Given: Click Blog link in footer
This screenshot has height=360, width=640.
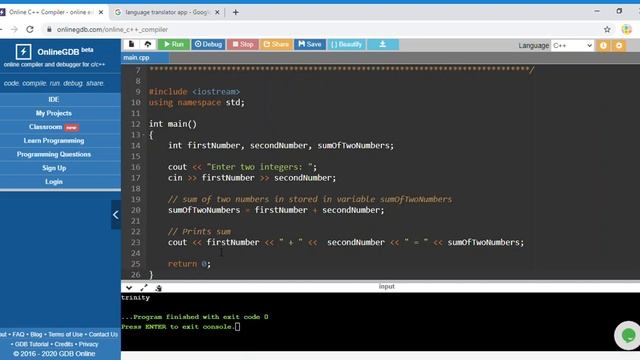Looking at the screenshot, I should tap(36, 334).
